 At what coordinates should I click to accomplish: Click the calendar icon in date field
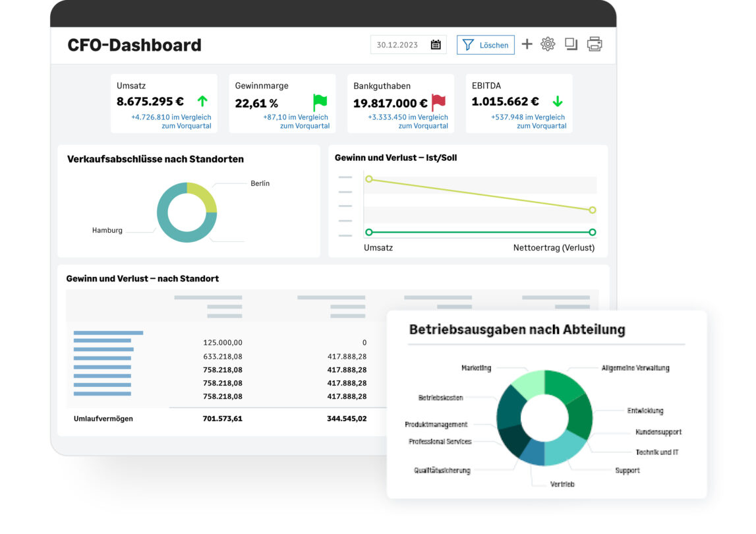click(436, 45)
